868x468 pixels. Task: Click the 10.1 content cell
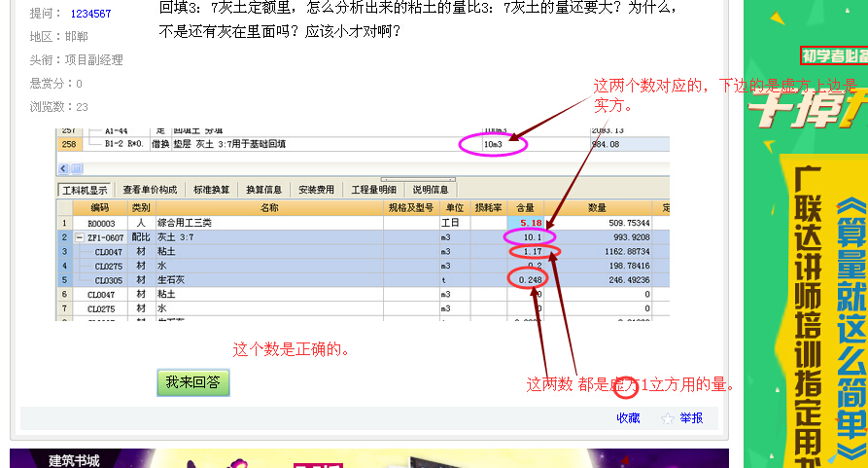[x=525, y=237]
